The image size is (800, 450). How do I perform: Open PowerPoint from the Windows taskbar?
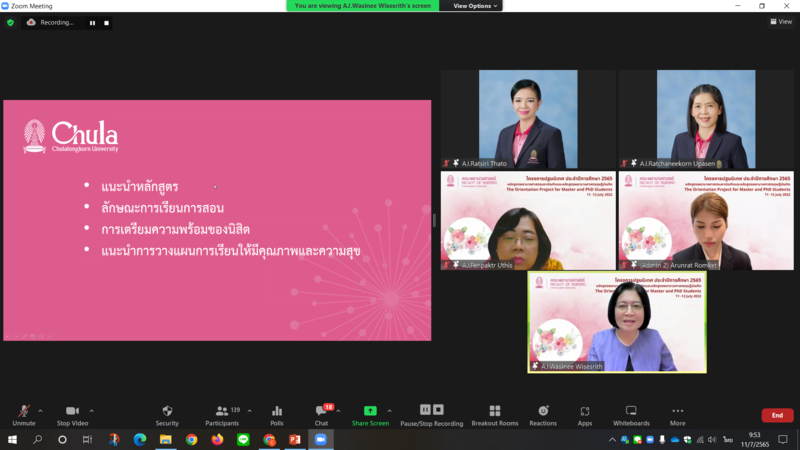295,439
